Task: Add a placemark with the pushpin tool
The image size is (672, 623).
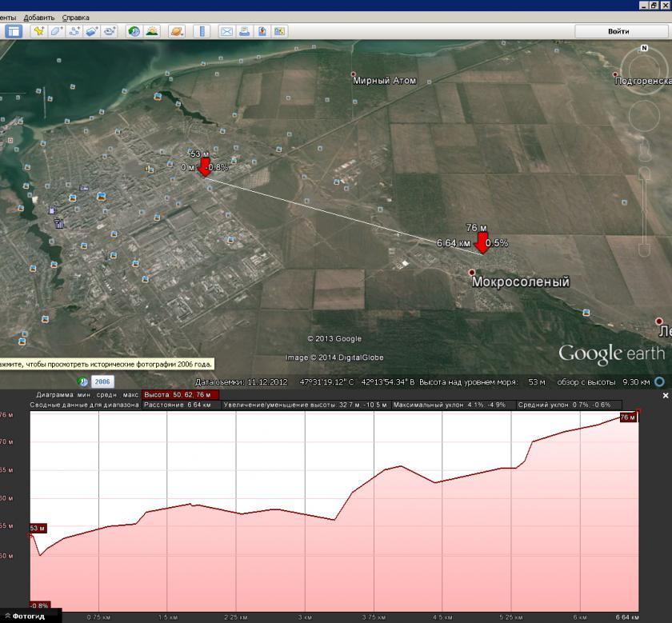Action: pos(39,31)
